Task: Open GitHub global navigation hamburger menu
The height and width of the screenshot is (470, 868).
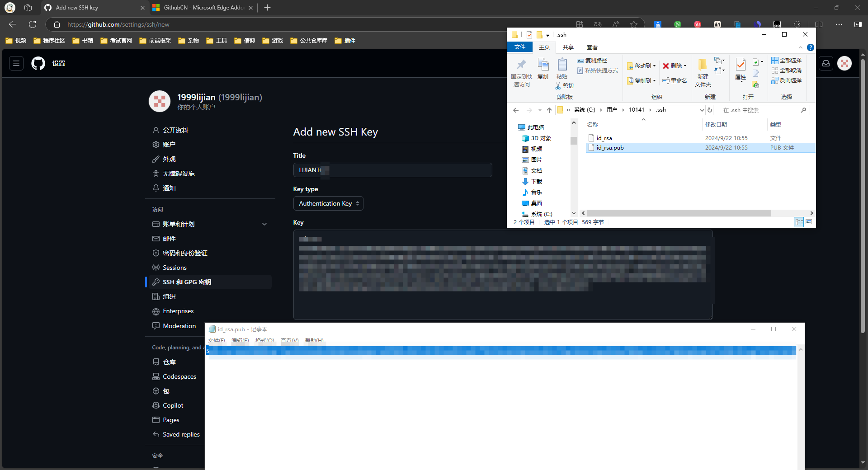Action: point(16,63)
